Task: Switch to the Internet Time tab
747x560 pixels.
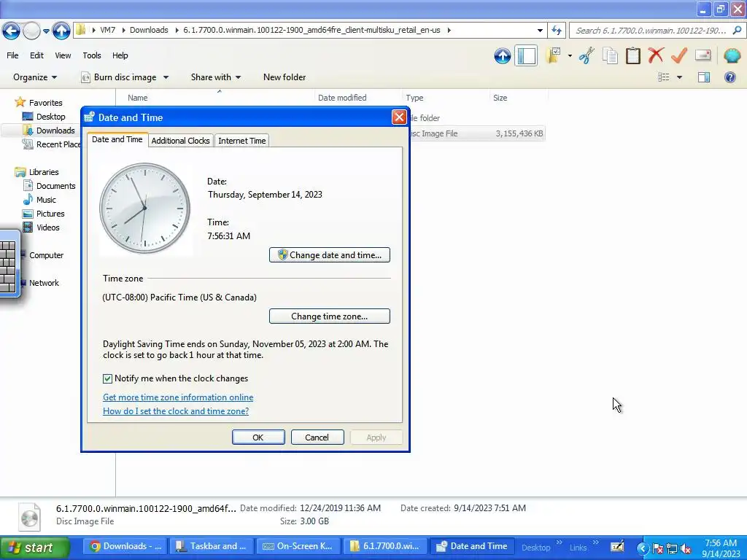Action: 242,141
